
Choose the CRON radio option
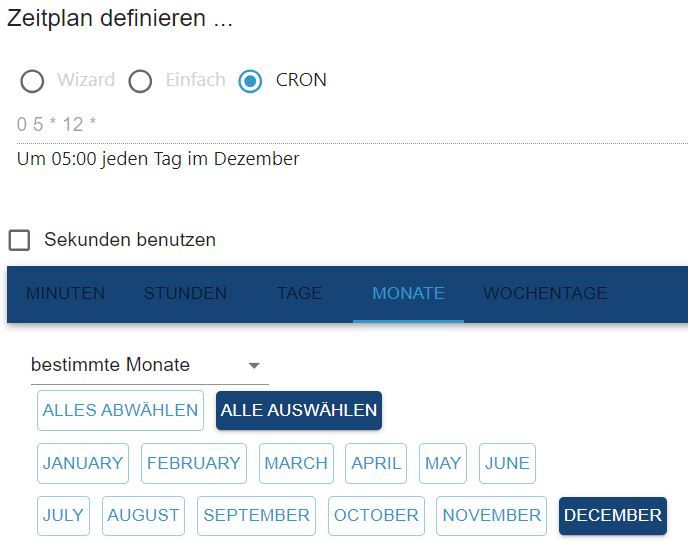pyautogui.click(x=250, y=81)
